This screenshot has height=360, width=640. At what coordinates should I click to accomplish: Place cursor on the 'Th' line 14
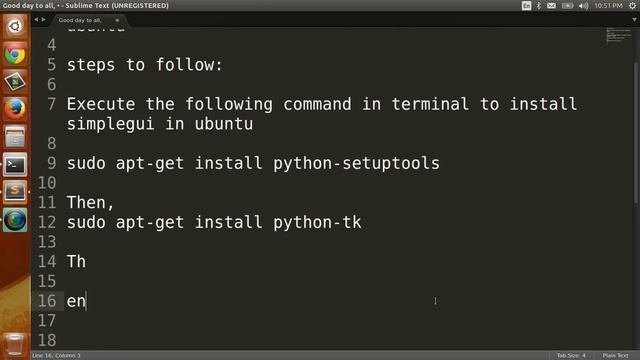tap(76, 262)
